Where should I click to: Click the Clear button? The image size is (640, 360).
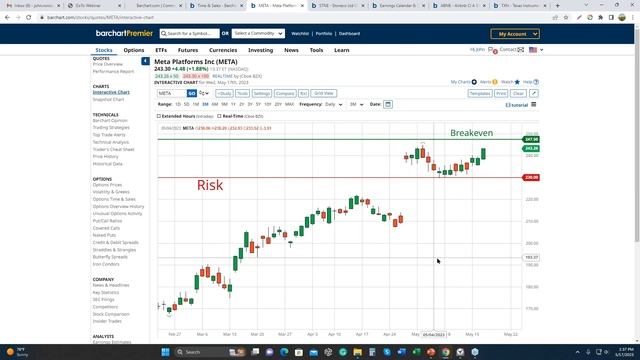[518, 93]
